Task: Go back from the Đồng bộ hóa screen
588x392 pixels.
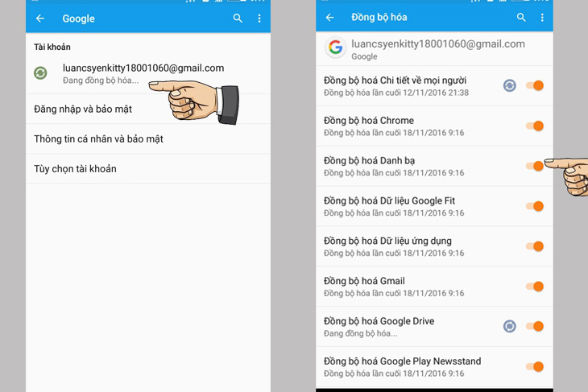Action: (329, 17)
